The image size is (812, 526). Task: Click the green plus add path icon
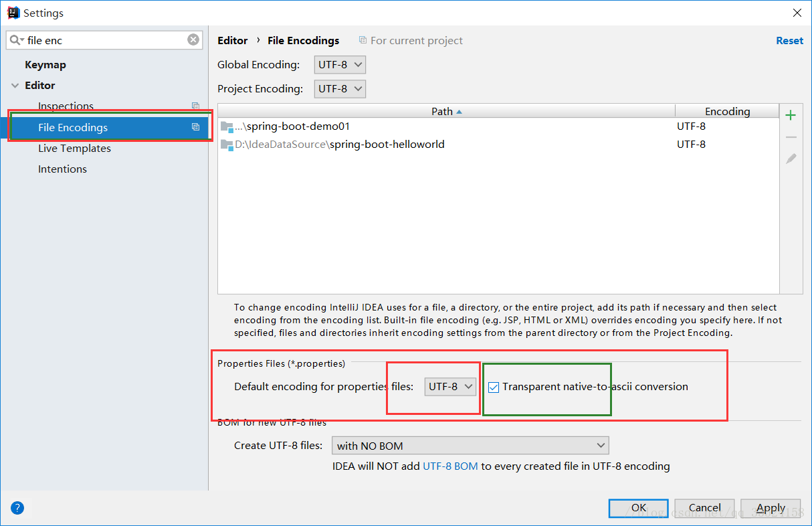(x=791, y=115)
